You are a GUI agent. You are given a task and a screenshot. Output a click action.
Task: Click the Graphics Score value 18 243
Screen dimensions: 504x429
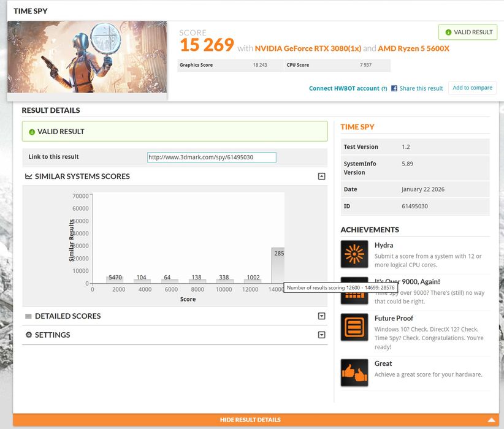point(260,65)
